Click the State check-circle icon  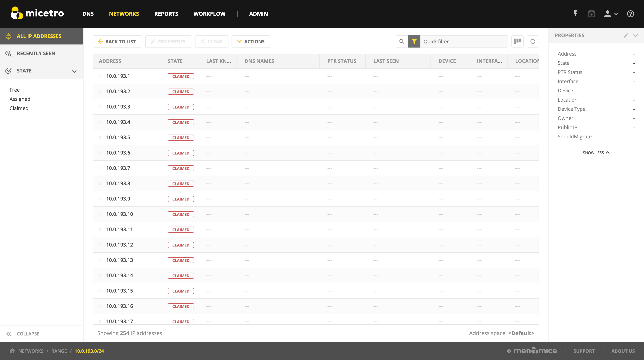(8, 71)
